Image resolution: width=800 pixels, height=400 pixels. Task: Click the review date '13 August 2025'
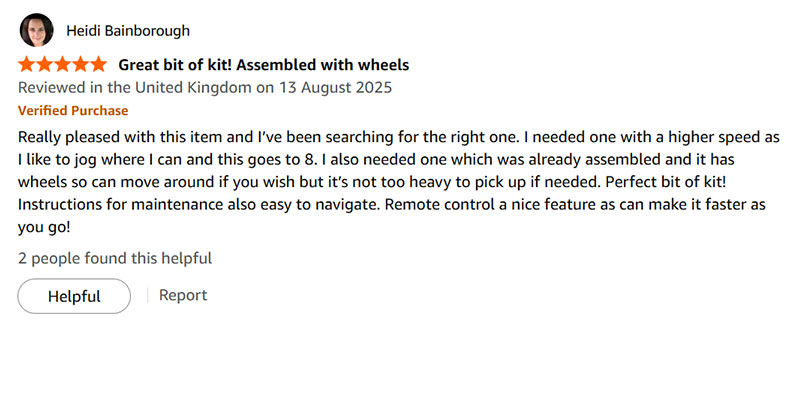[332, 87]
